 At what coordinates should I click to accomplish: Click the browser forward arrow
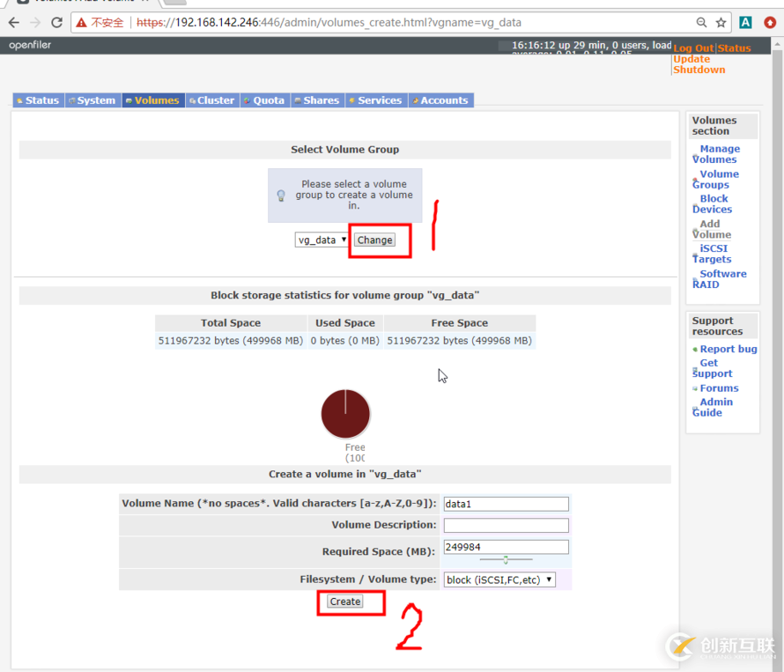coord(35,22)
